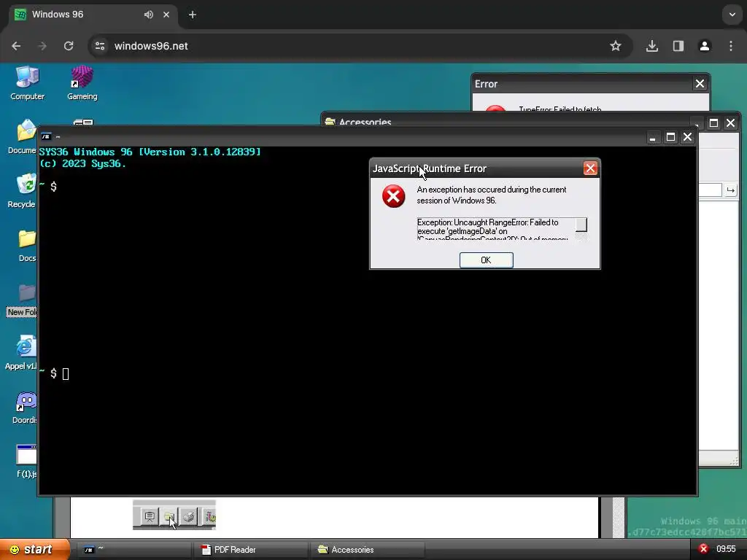
Task: Open the Documents desktop folder icon
Action: point(23,136)
